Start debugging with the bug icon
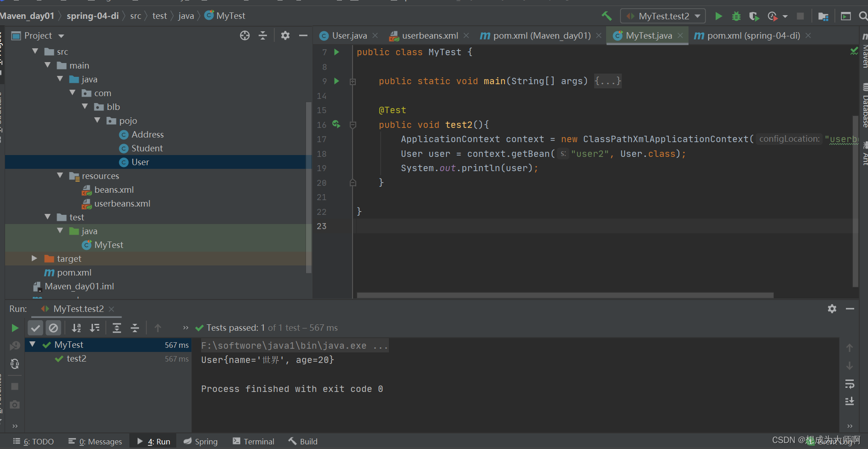Screen dimensions: 868x449 736,16
